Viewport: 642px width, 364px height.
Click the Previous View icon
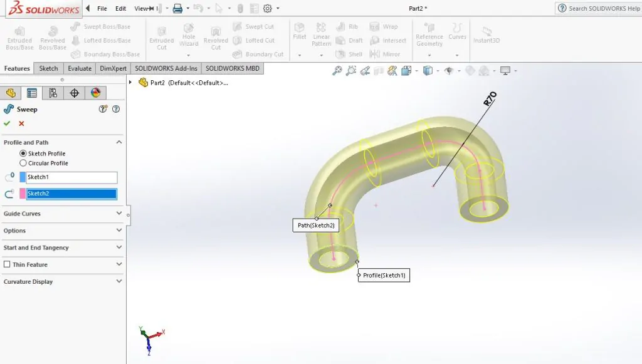[x=365, y=71]
